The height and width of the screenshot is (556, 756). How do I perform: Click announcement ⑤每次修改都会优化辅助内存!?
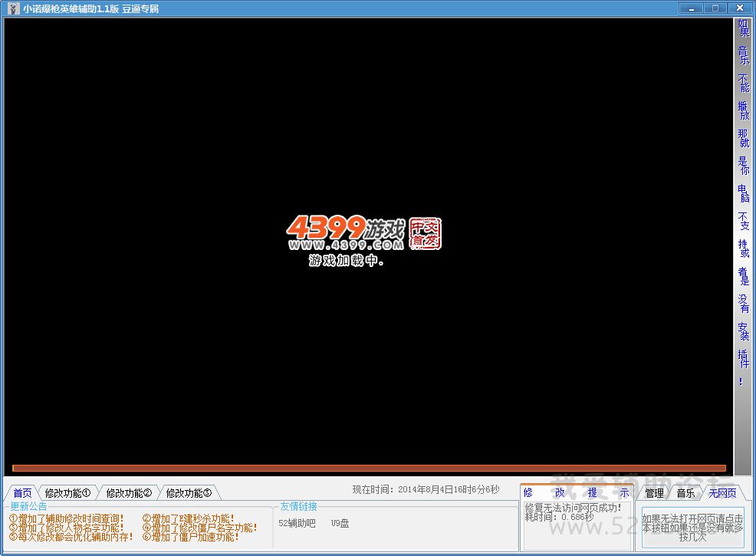tap(71, 536)
